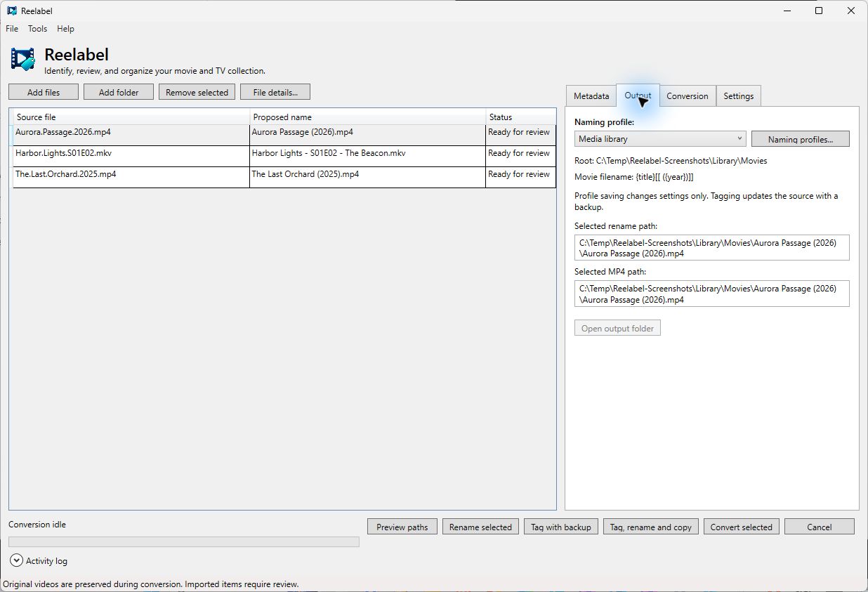Click Tag, rename and copy button
The image size is (868, 592).
(651, 527)
